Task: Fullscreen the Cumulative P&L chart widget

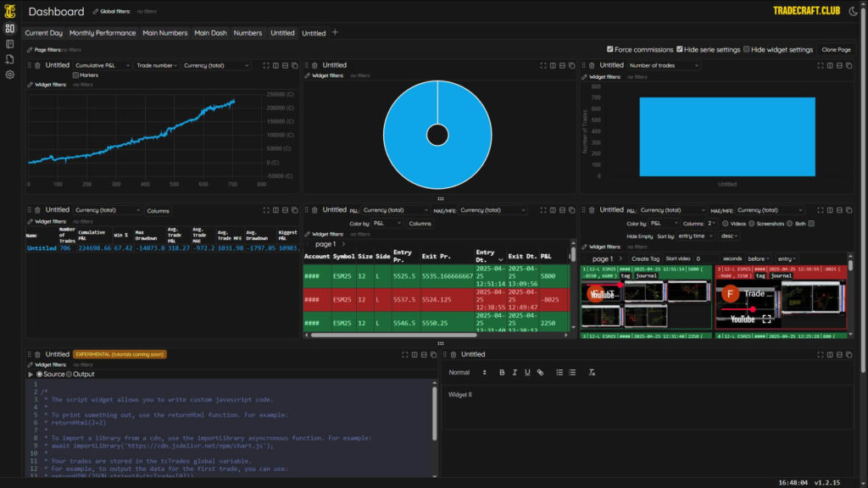Action: pos(266,65)
